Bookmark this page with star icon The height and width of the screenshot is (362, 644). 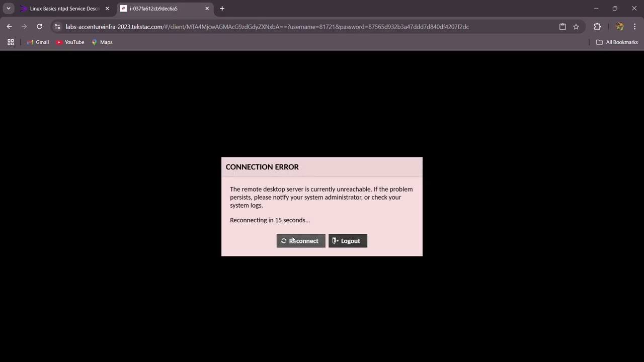[x=576, y=27]
